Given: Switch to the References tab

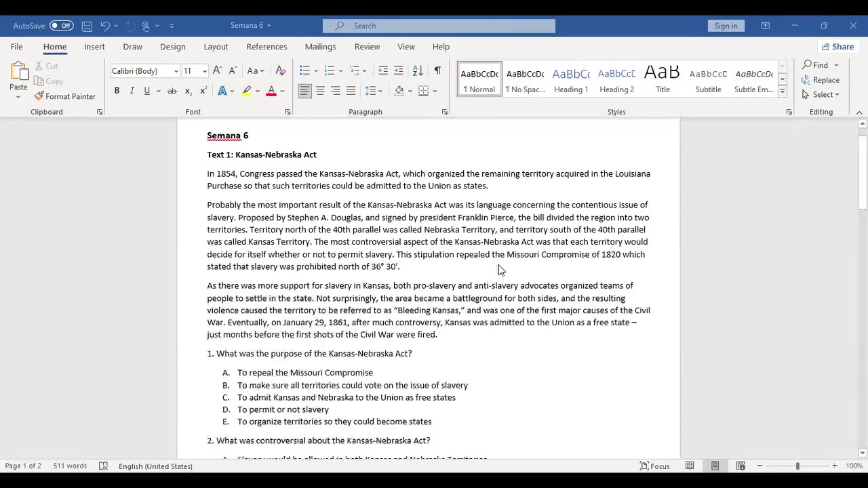Looking at the screenshot, I should 267,47.
